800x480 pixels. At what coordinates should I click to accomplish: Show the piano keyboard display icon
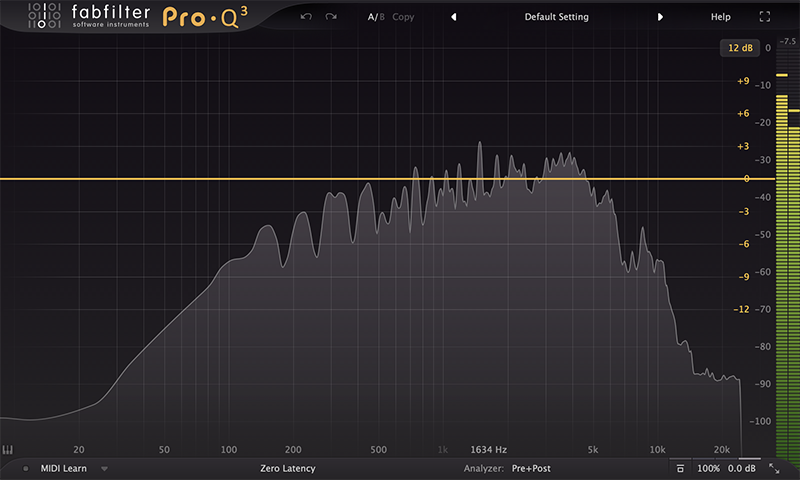coord(9,450)
